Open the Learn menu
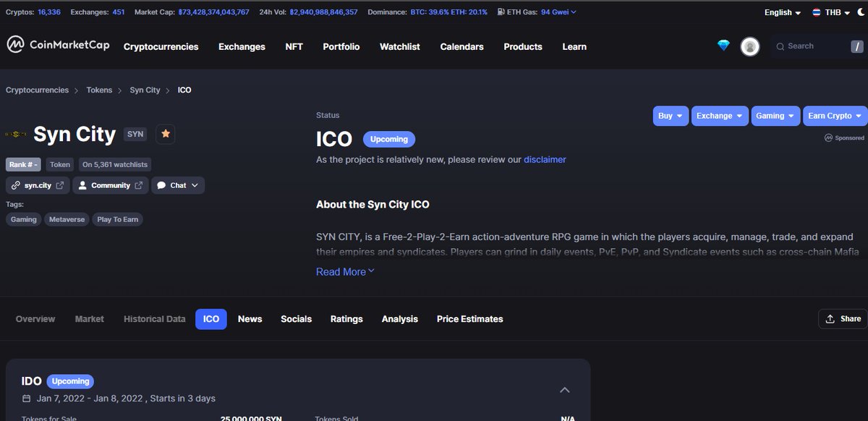The height and width of the screenshot is (421, 868). pyautogui.click(x=574, y=46)
